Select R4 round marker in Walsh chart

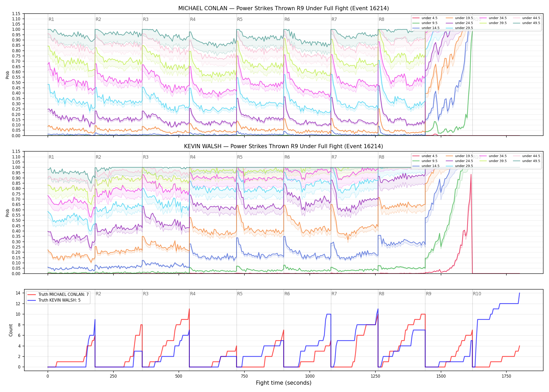tap(193, 157)
